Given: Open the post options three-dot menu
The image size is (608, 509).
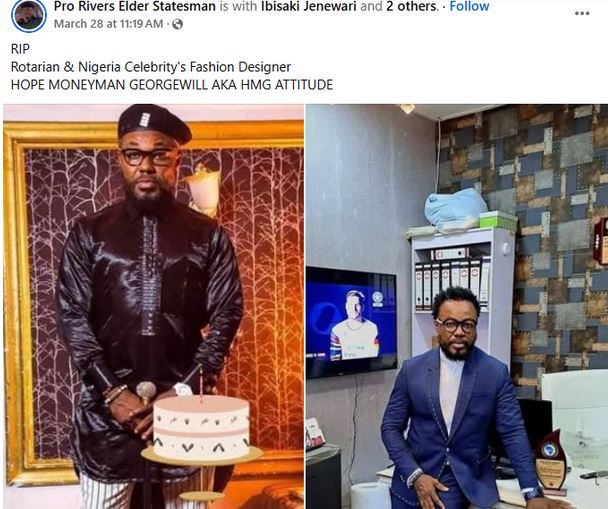Looking at the screenshot, I should point(582,14).
